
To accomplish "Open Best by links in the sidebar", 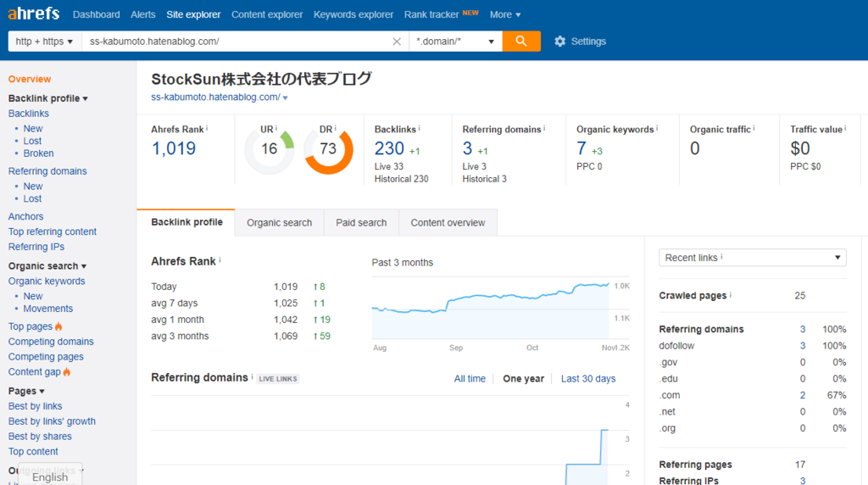I will point(35,406).
